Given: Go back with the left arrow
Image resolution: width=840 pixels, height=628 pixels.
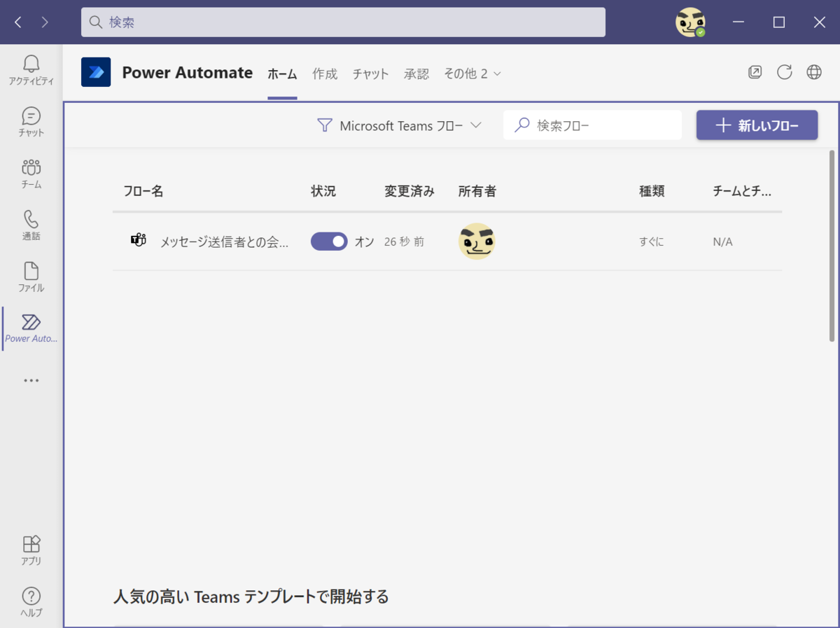Looking at the screenshot, I should 17,22.
